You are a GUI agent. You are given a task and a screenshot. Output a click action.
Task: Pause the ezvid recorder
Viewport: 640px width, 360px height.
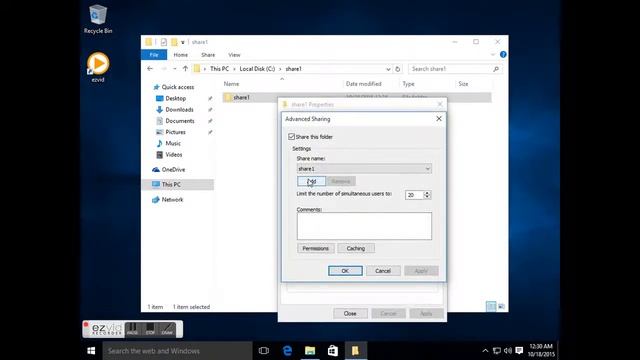pyautogui.click(x=132, y=329)
